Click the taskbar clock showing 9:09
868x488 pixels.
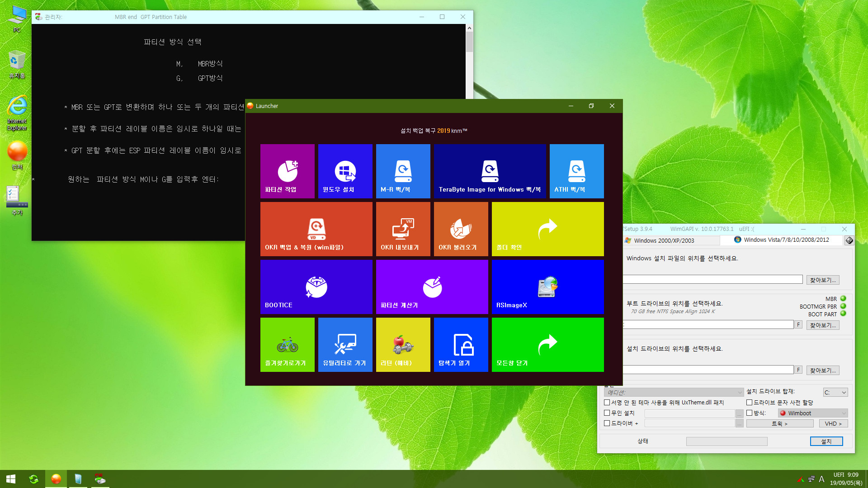(x=847, y=479)
